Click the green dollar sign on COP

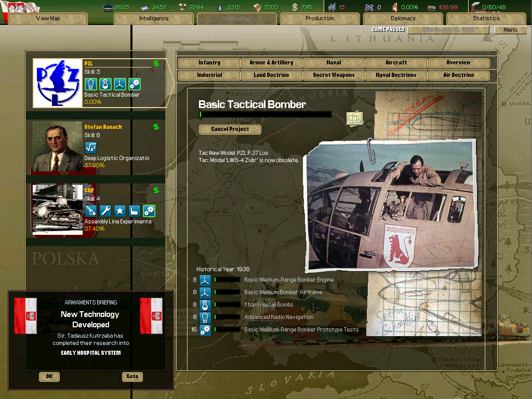pos(156,190)
